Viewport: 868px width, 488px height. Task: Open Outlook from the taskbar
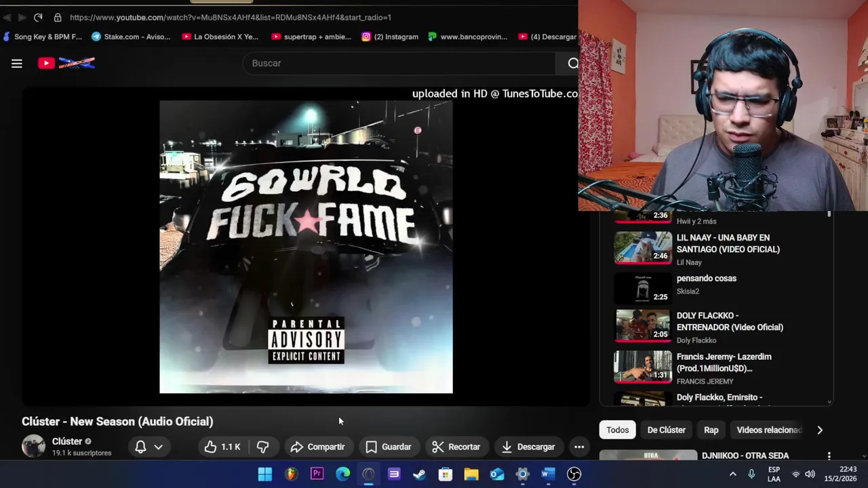(497, 474)
